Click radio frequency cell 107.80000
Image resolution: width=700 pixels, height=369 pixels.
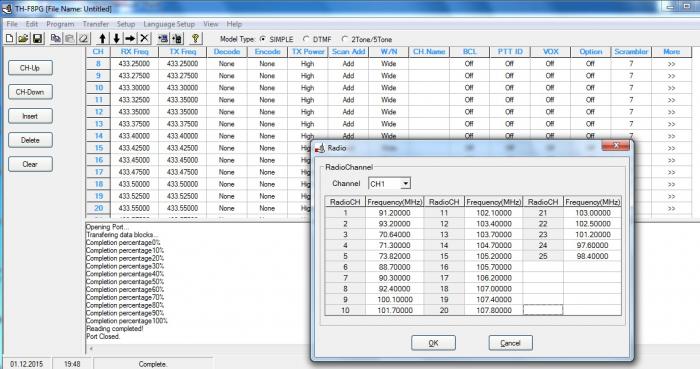(494, 311)
